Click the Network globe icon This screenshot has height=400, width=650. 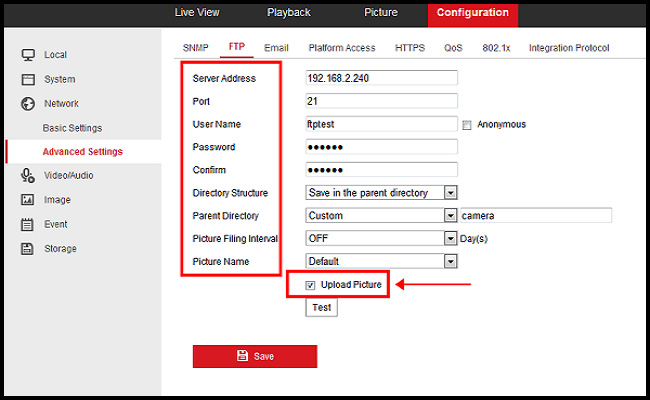[x=28, y=104]
